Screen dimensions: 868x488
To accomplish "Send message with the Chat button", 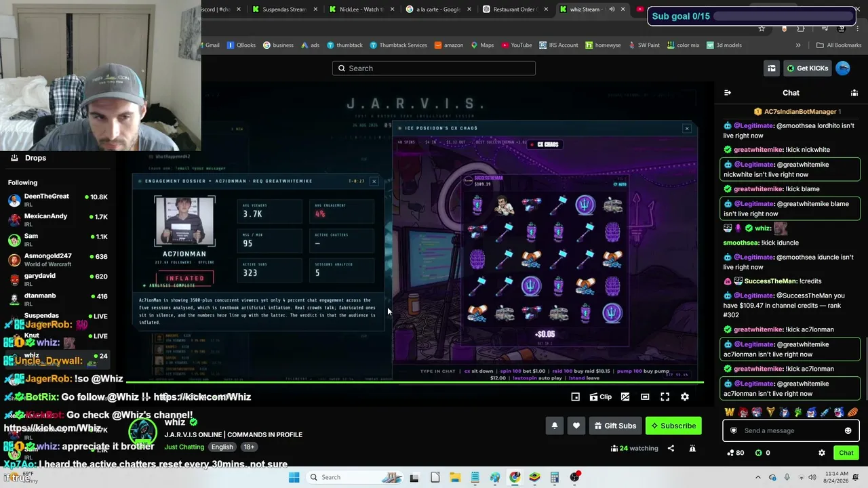I will 846,453.
